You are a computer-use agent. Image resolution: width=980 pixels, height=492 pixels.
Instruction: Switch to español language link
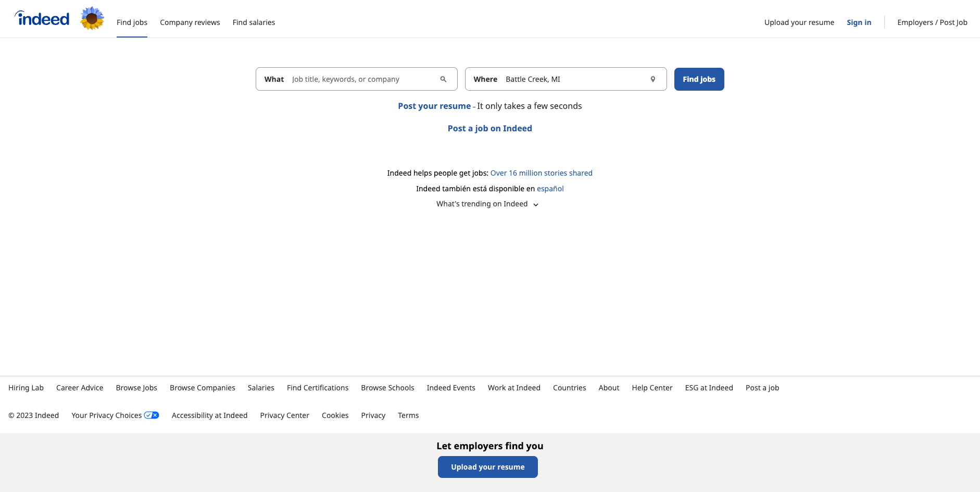[550, 189]
